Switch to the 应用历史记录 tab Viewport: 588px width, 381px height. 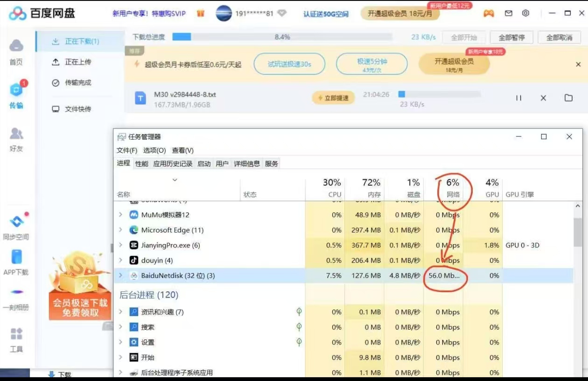(173, 163)
